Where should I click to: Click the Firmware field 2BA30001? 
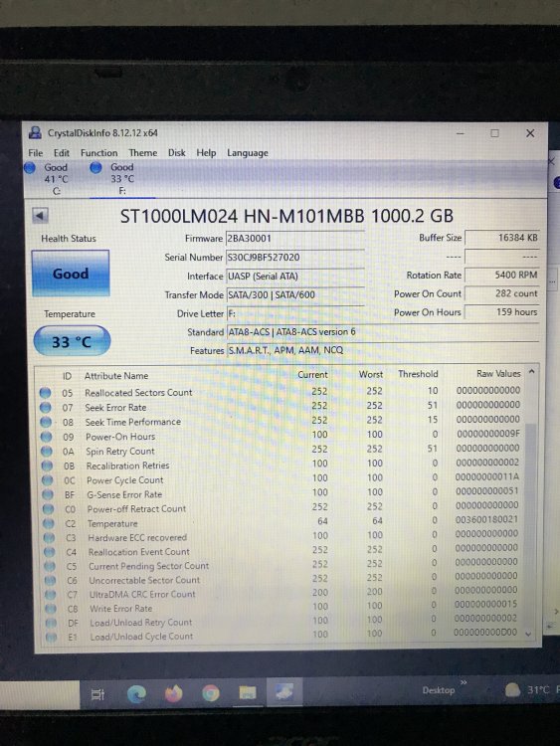click(x=295, y=239)
